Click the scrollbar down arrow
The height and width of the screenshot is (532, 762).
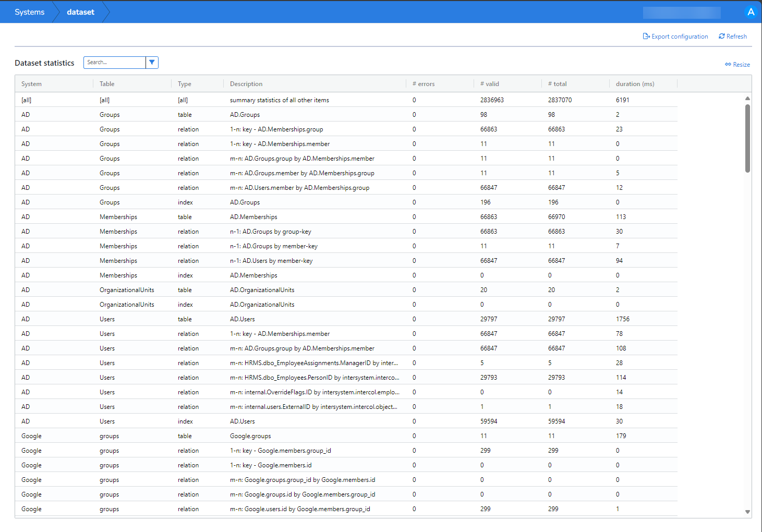pos(747,512)
